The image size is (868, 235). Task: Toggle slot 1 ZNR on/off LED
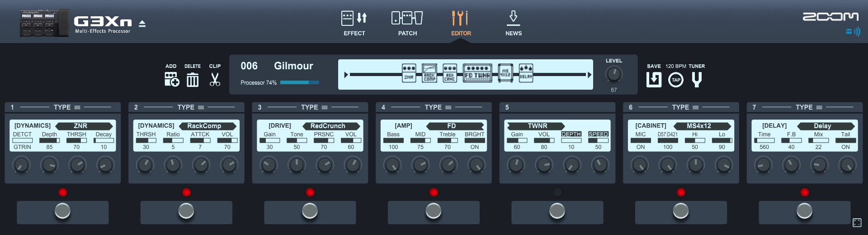(x=63, y=192)
